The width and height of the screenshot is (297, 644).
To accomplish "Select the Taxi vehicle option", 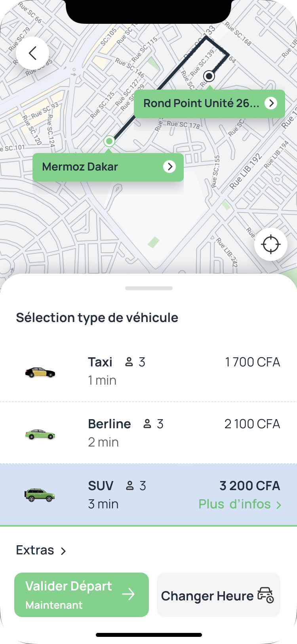I will 148,371.
